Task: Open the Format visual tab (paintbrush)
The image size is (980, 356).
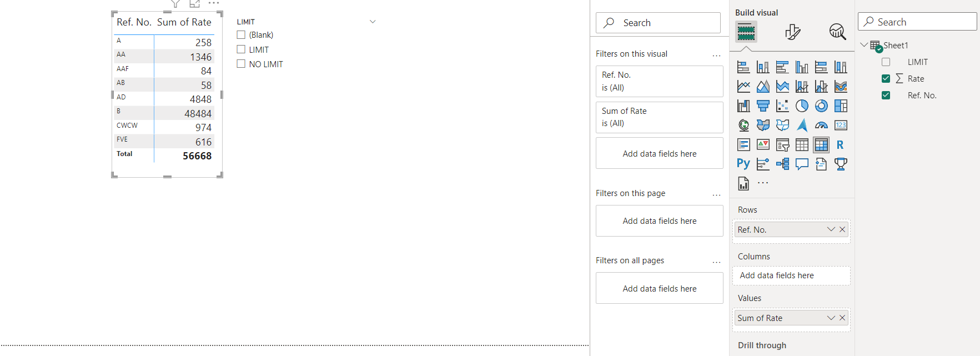Action: coord(793,32)
